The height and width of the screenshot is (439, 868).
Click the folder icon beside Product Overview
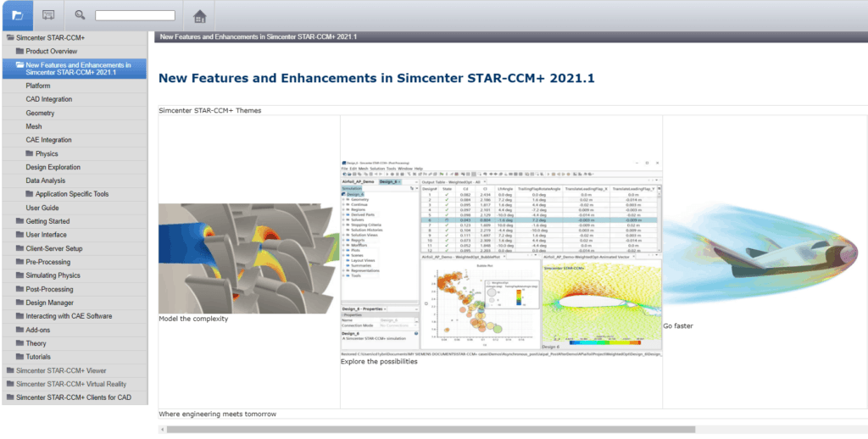click(x=19, y=52)
